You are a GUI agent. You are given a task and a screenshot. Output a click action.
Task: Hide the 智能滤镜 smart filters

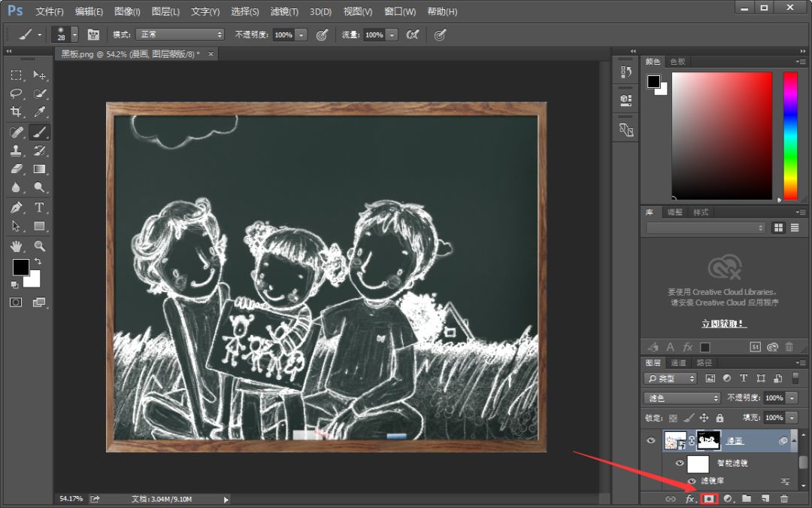680,463
